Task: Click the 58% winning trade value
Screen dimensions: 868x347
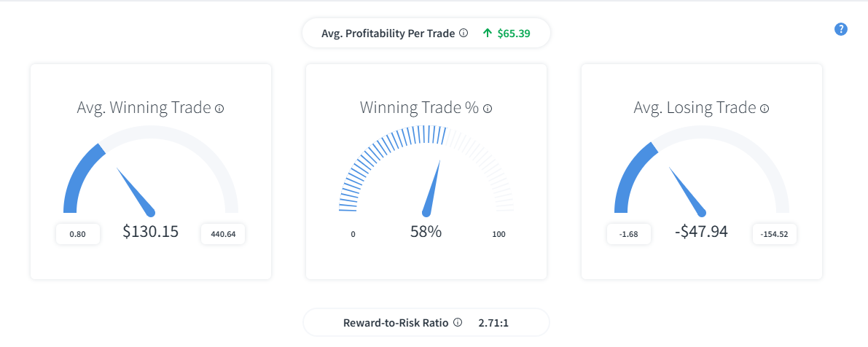Action: point(426,231)
